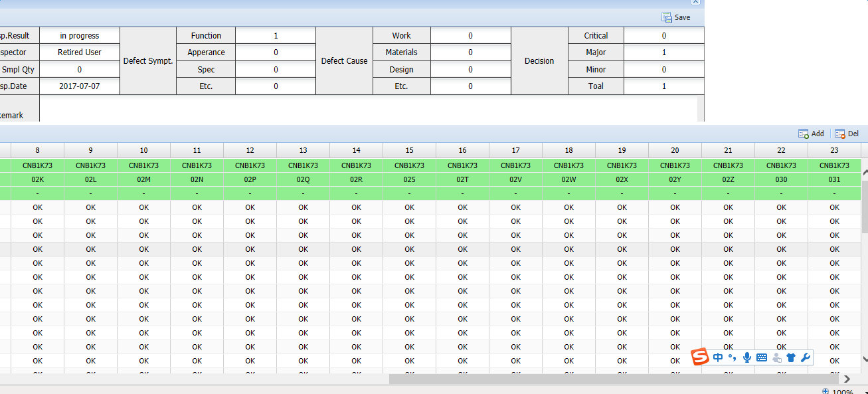This screenshot has width=868, height=394.
Task: Click the 'Function' label
Action: click(x=206, y=35)
